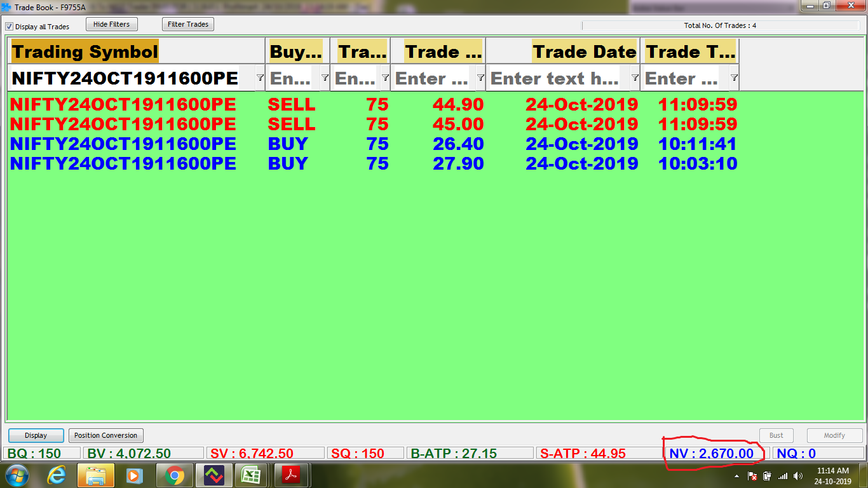Click the Hide Filters button
This screenshot has height=488, width=868.
pos(111,24)
